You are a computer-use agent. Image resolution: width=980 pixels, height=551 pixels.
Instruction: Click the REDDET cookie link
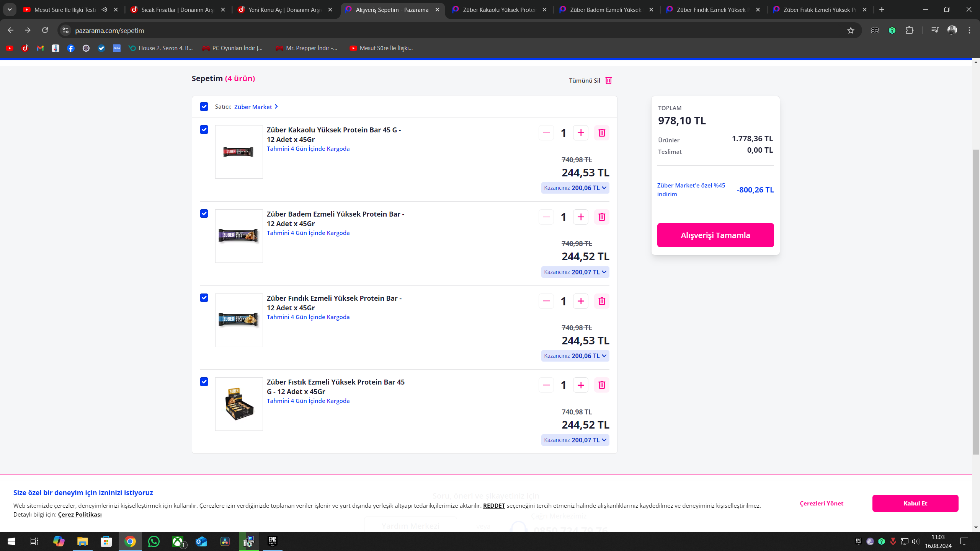pyautogui.click(x=494, y=505)
